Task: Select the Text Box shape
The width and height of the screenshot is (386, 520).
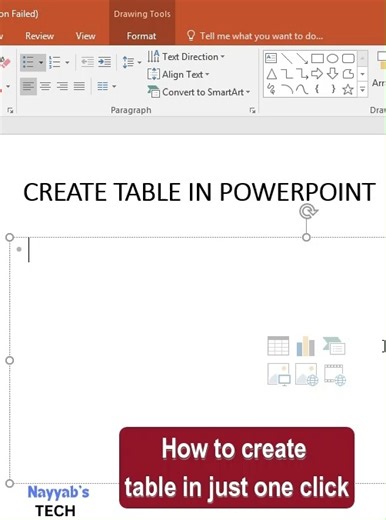Action: click(271, 58)
